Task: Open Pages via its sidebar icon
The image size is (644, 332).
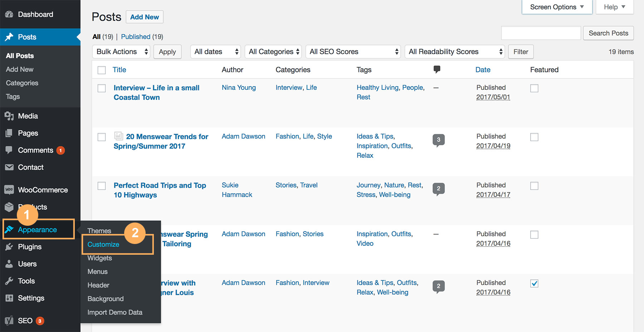Action: (x=9, y=133)
